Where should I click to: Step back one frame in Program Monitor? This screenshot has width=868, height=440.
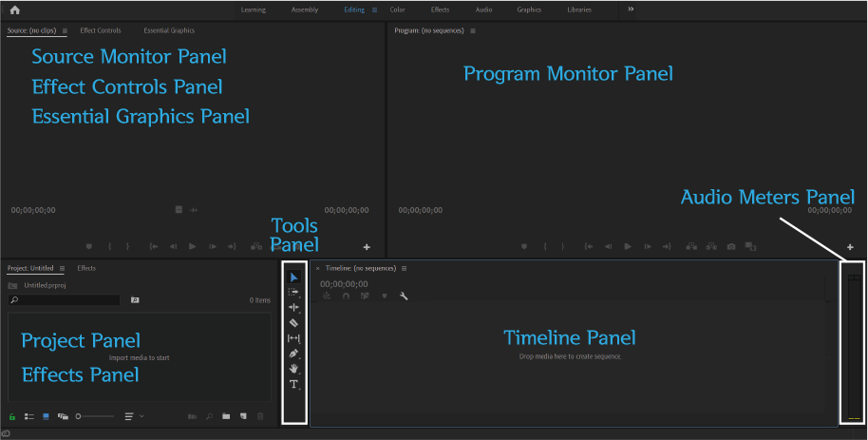(x=608, y=246)
